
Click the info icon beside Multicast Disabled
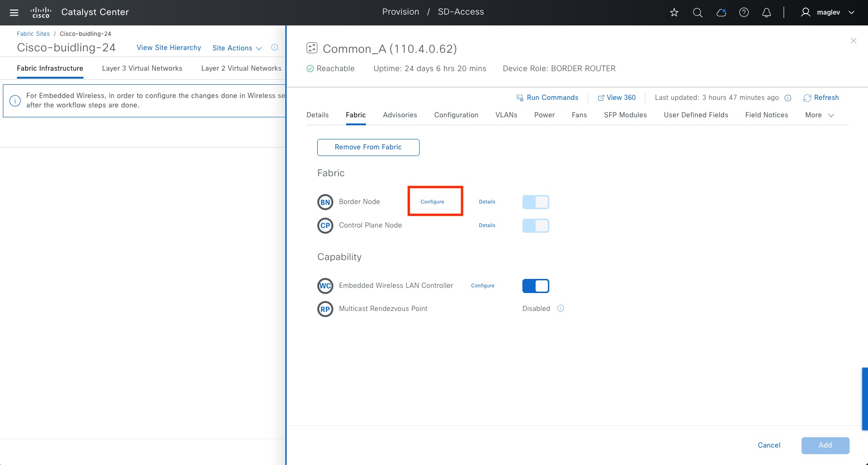click(x=561, y=309)
